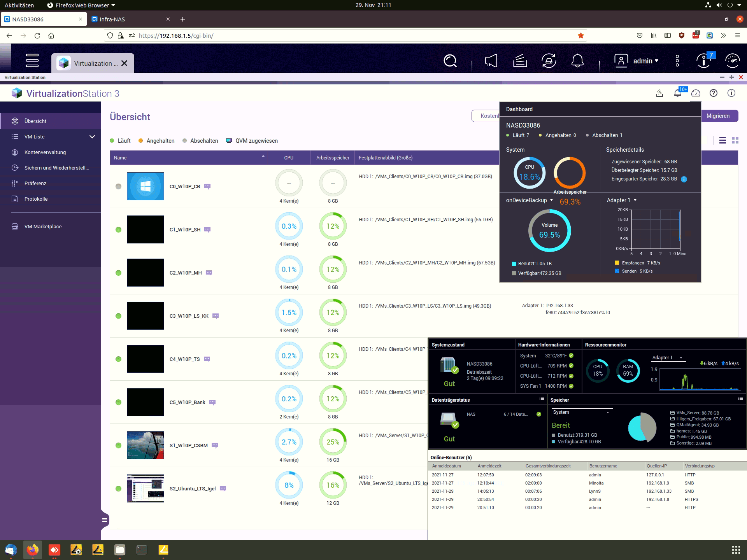Image resolution: width=747 pixels, height=560 pixels.
Task: Open the QTS info icon with badge 7
Action: click(x=704, y=61)
